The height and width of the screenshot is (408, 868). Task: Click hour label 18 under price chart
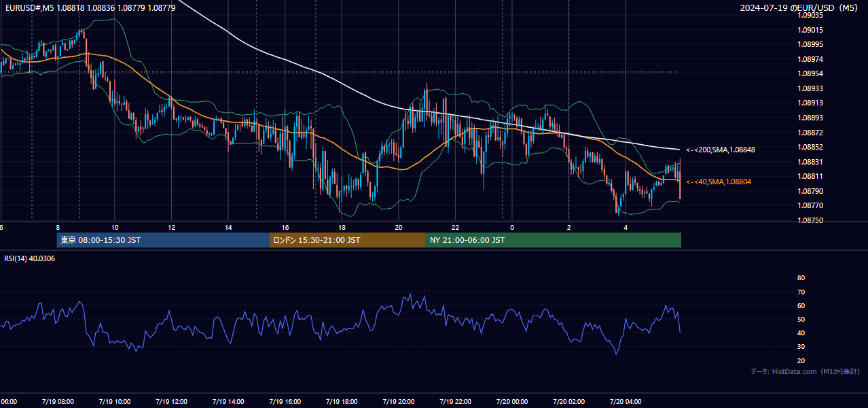(x=342, y=227)
